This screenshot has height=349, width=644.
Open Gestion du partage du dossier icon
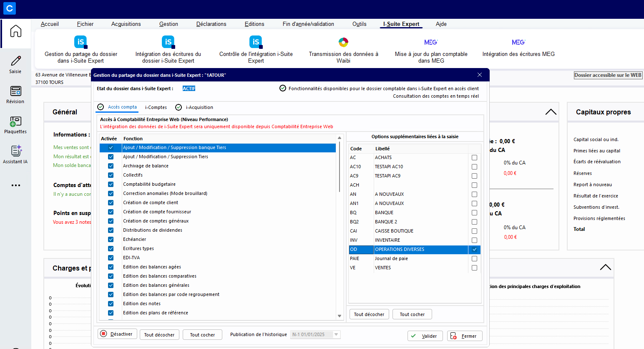(81, 42)
